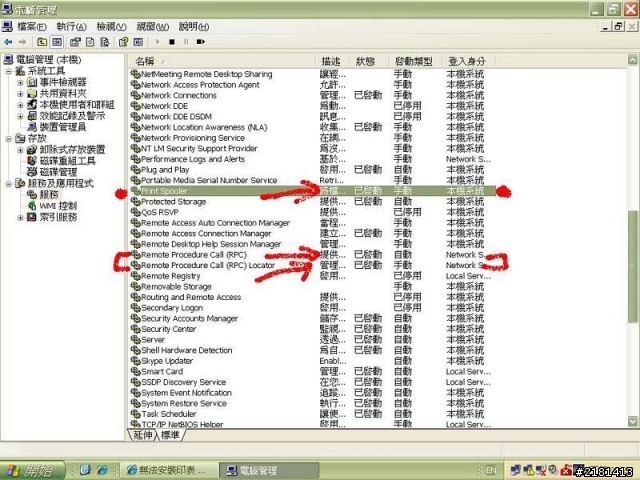Expand the 效能記錄及警示 branch
Screen dimensions: 640x480
coord(20,116)
